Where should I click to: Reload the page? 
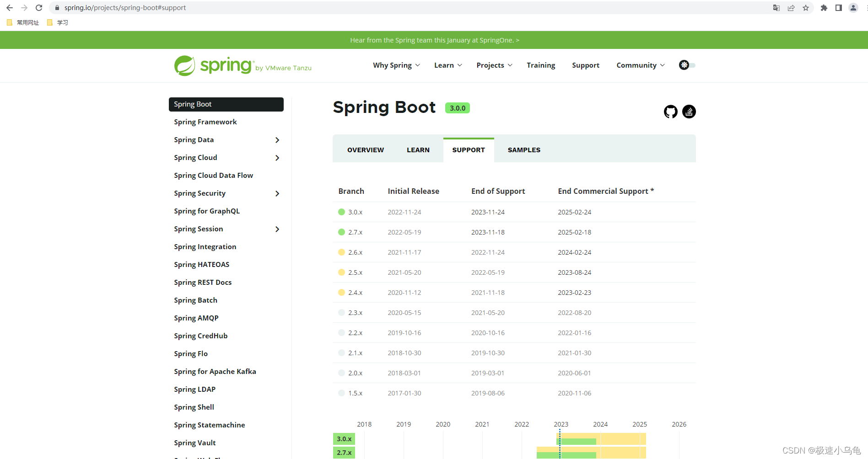coord(39,8)
